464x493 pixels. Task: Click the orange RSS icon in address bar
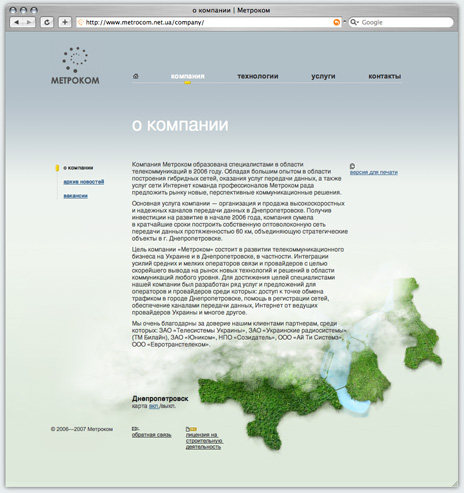336,22
